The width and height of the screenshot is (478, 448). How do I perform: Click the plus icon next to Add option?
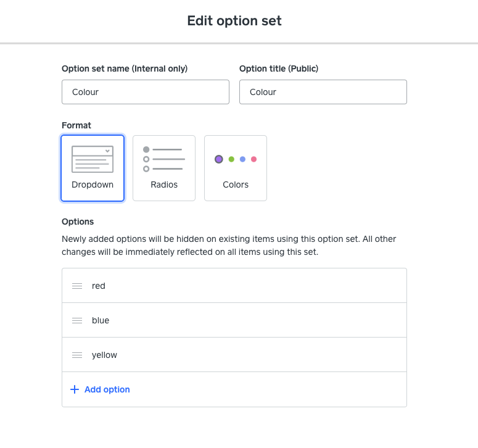[x=75, y=389]
